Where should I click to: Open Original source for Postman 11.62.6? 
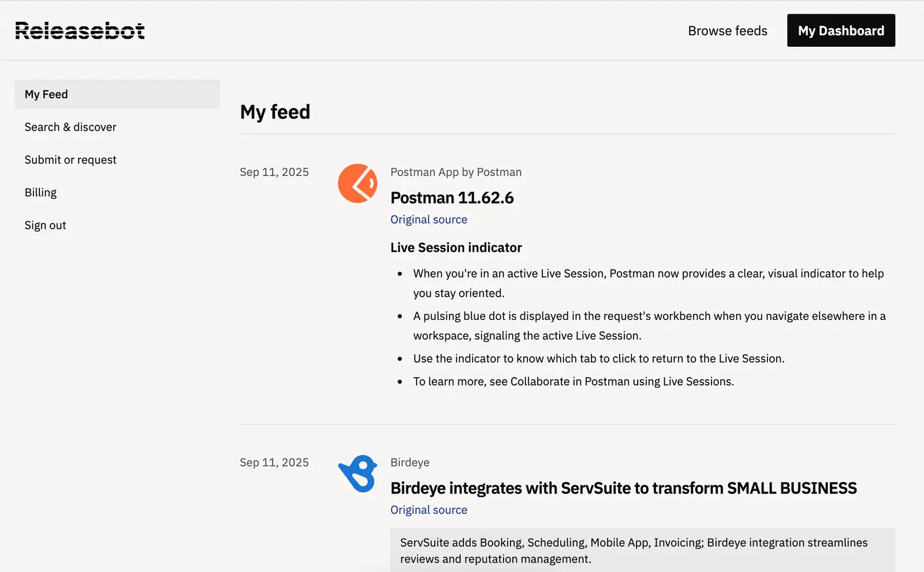click(429, 219)
